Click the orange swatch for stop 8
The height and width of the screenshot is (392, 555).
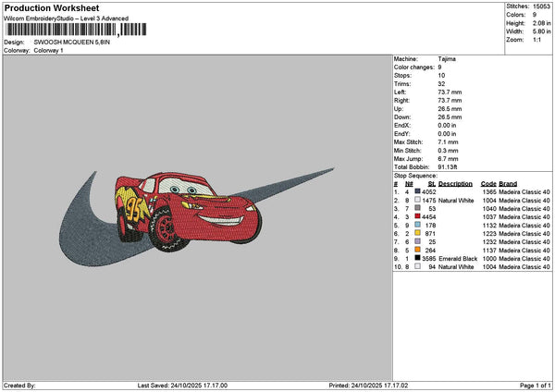tap(418, 250)
